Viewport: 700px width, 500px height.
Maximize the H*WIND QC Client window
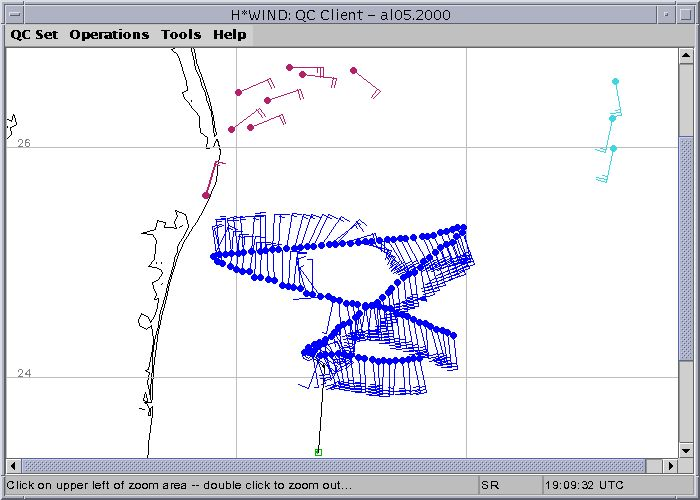click(x=685, y=12)
